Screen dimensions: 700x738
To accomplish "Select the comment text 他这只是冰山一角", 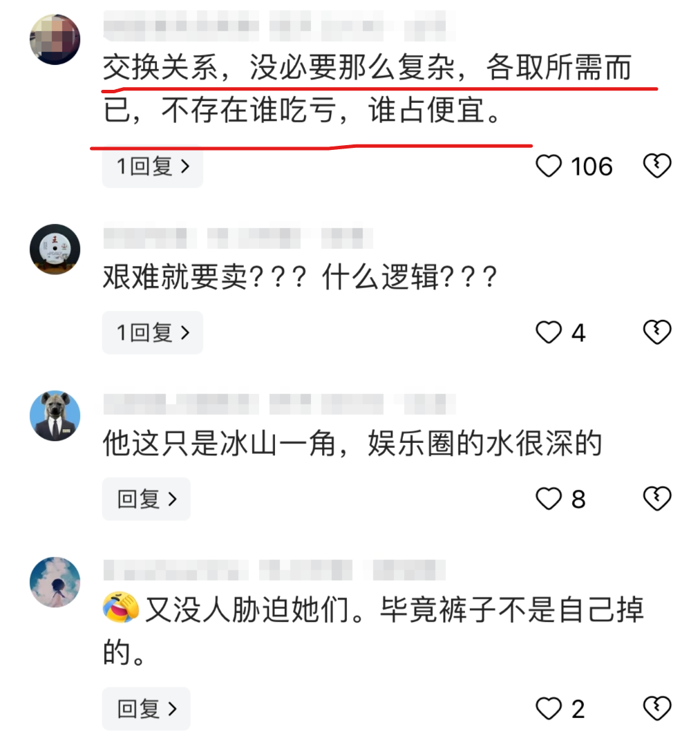I will tap(219, 444).
